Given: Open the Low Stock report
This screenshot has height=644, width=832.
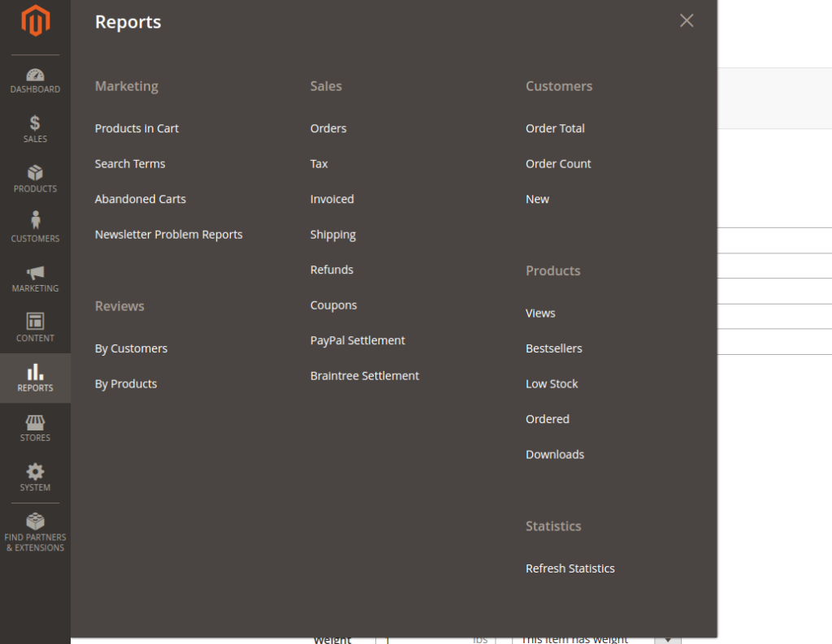Looking at the screenshot, I should pyautogui.click(x=552, y=384).
